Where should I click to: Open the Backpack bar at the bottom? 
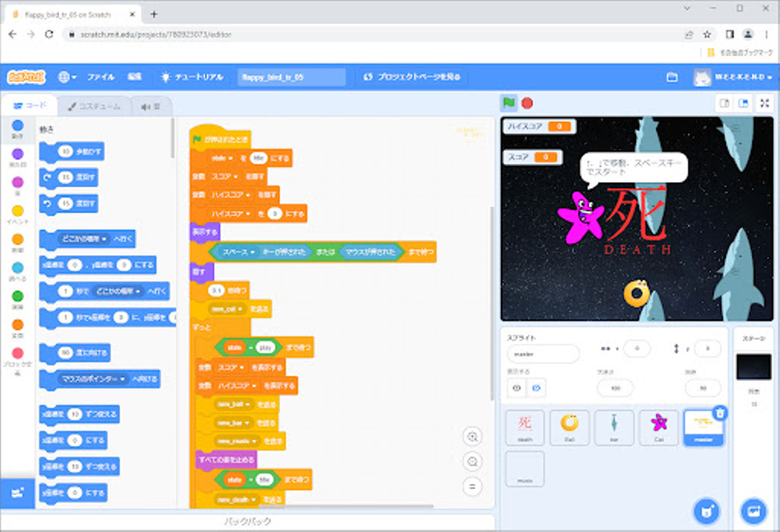[x=248, y=522]
